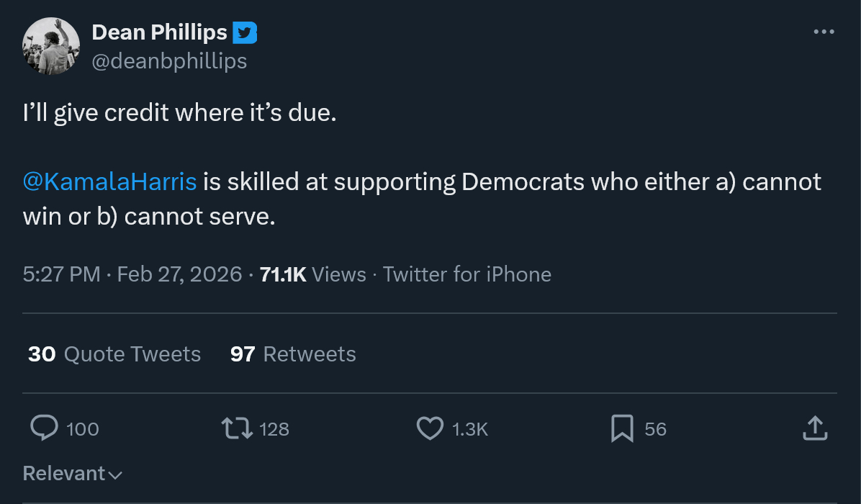Click the 1.3K likes count
This screenshot has height=504, width=861.
click(470, 429)
